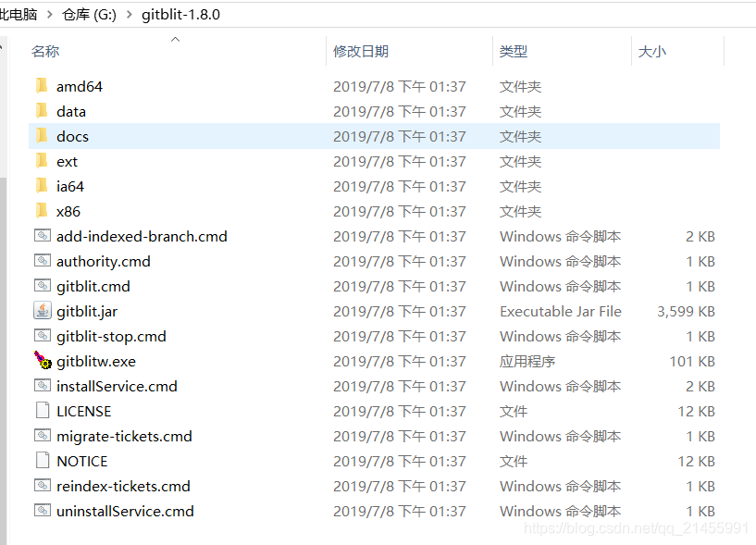Select the gitblit.cmd file name
The width and height of the screenshot is (756, 545).
tap(93, 287)
